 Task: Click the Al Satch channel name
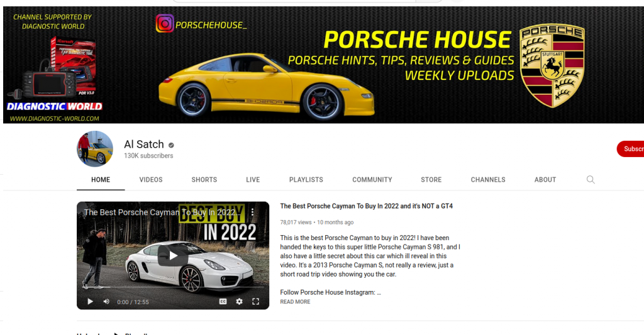(x=144, y=145)
